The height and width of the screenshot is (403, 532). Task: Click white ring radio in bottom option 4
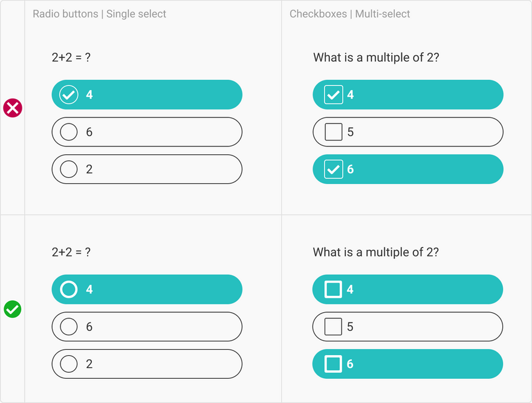coord(69,290)
